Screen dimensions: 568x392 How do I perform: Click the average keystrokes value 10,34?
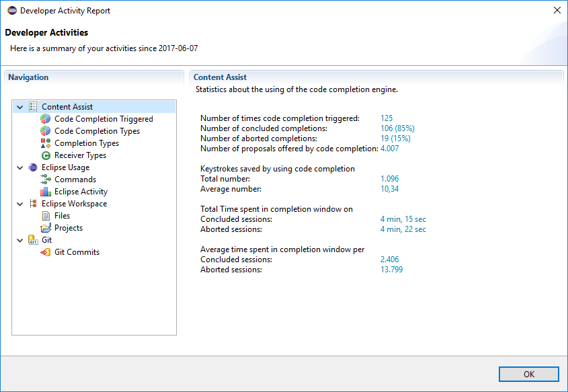389,189
